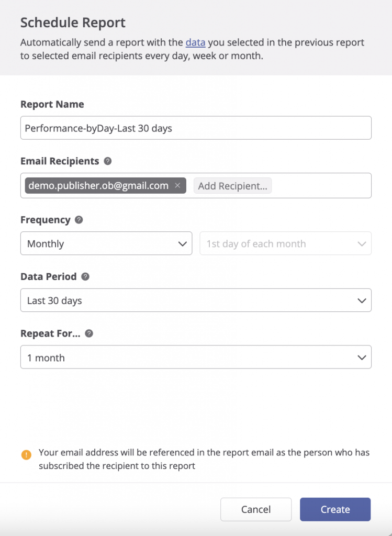Click the chevron arrow on Data Period selector
Screen dimensions: 392x536
click(361, 300)
